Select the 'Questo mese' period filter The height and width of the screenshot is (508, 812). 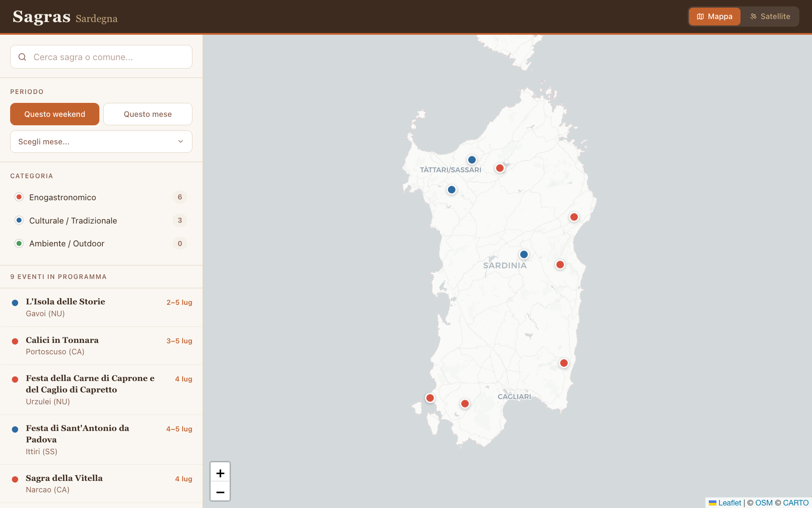148,114
